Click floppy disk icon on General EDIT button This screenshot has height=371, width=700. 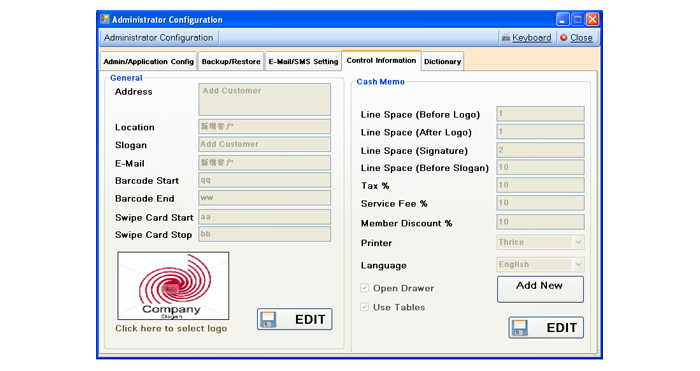pyautogui.click(x=269, y=319)
